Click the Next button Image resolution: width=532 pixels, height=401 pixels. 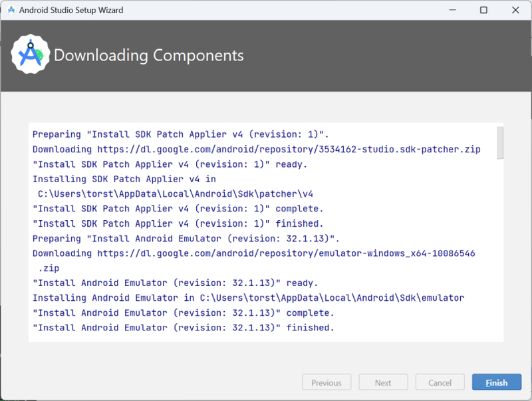pyautogui.click(x=383, y=382)
